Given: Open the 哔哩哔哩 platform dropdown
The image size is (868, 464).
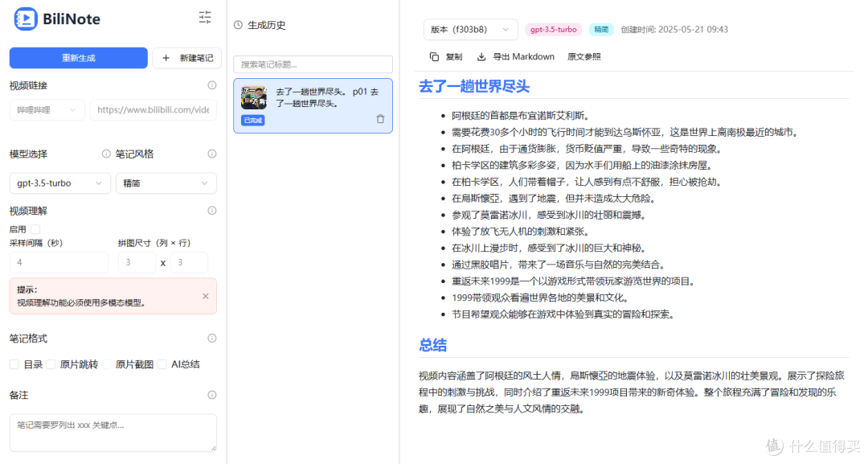Looking at the screenshot, I should [x=46, y=109].
